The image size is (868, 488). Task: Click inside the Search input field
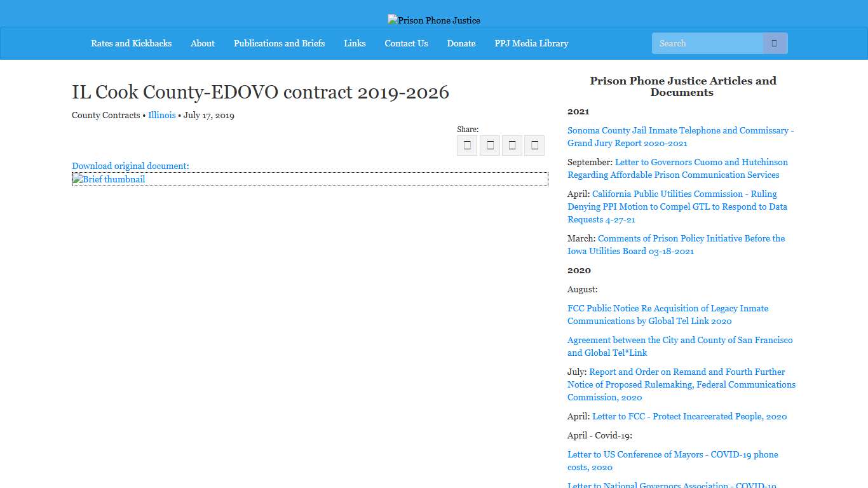pos(707,43)
